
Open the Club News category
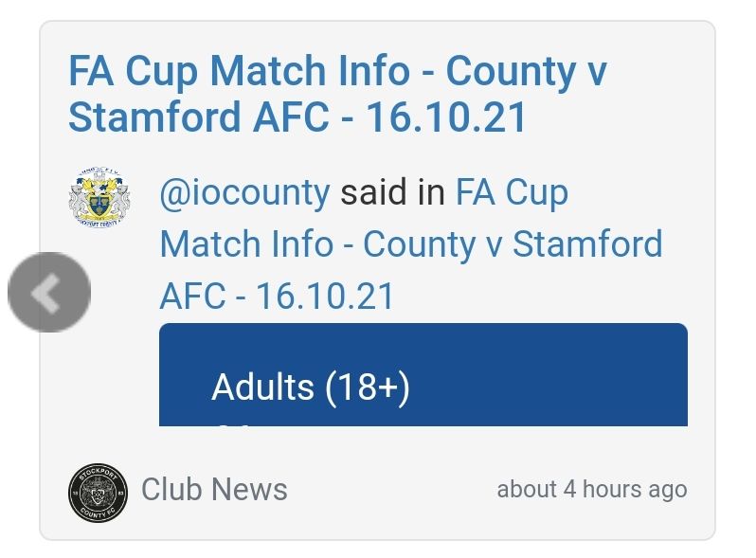click(x=214, y=490)
